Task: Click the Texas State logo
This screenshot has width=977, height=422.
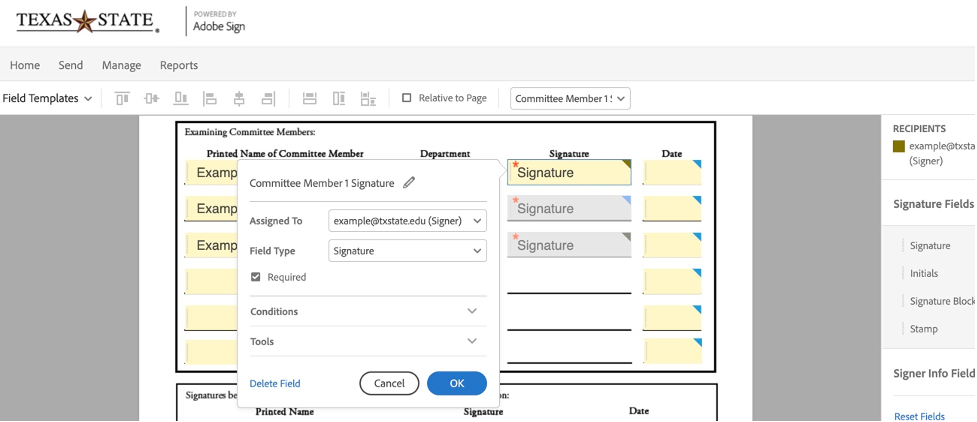Action: click(87, 21)
